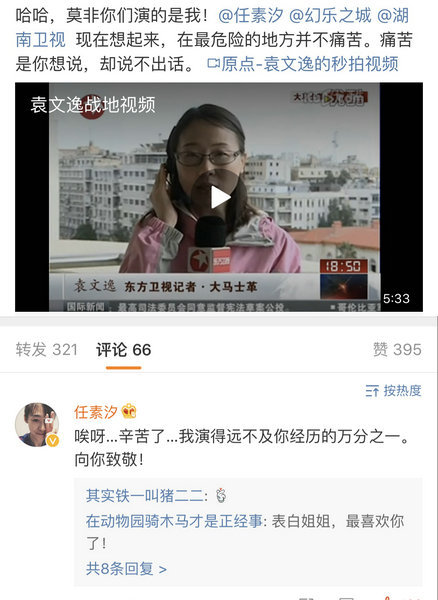The width and height of the screenshot is (438, 600).
Task: Click the 任素汐 username
Action: pos(96,412)
